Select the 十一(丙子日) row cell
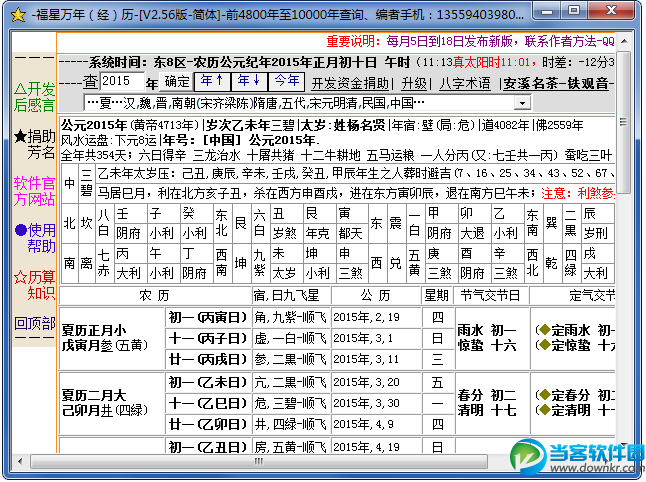 coord(208,339)
